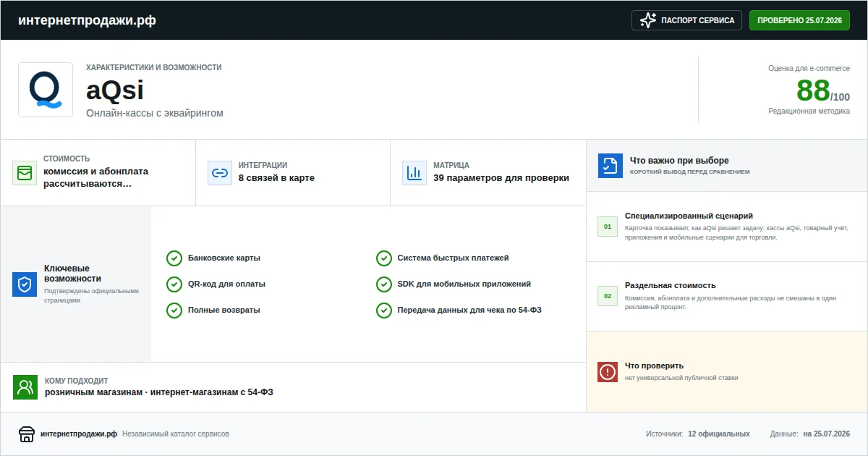The image size is (868, 456).
Task: Click the check icon beside SDK для мобильных приложений
Action: [x=384, y=284]
